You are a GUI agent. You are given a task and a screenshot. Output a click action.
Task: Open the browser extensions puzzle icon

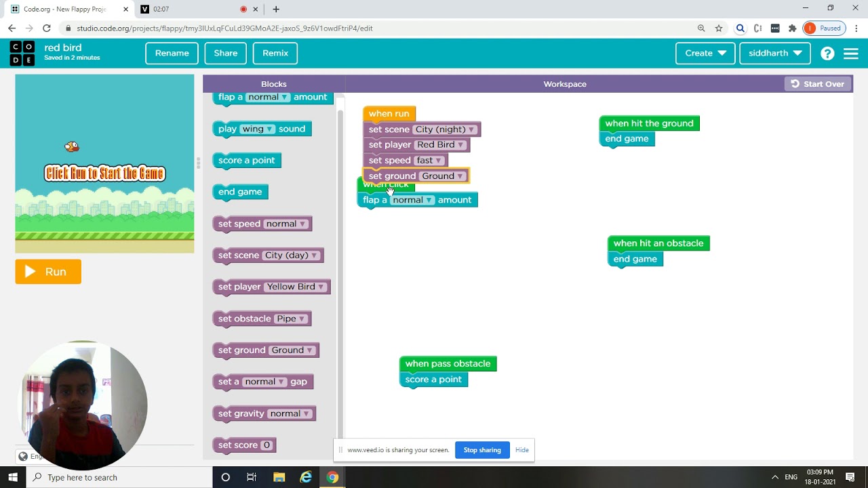[x=792, y=28]
